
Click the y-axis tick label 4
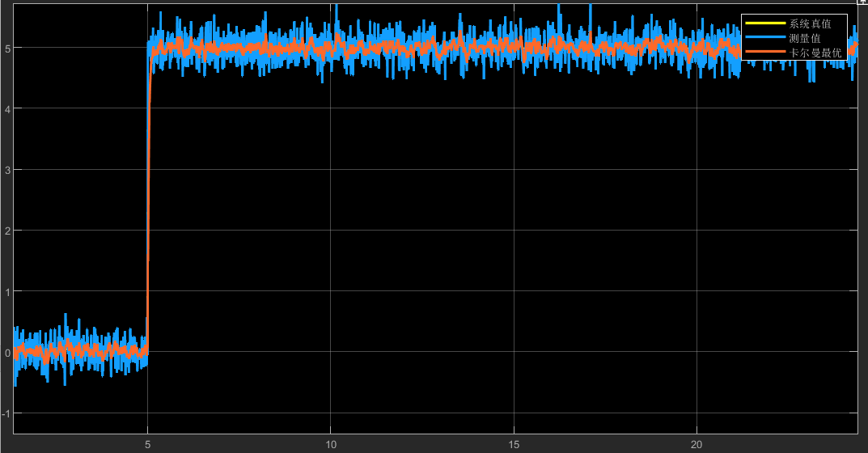(x=8, y=110)
